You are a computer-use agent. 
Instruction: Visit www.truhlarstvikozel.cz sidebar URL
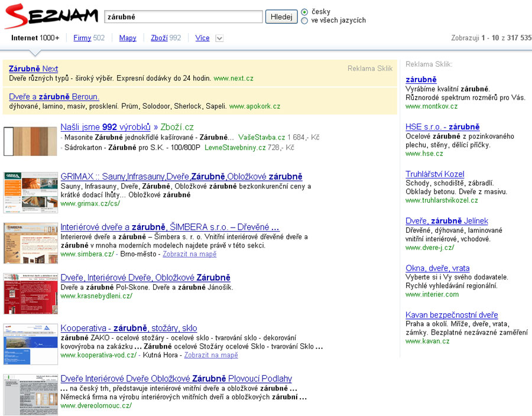pos(442,200)
